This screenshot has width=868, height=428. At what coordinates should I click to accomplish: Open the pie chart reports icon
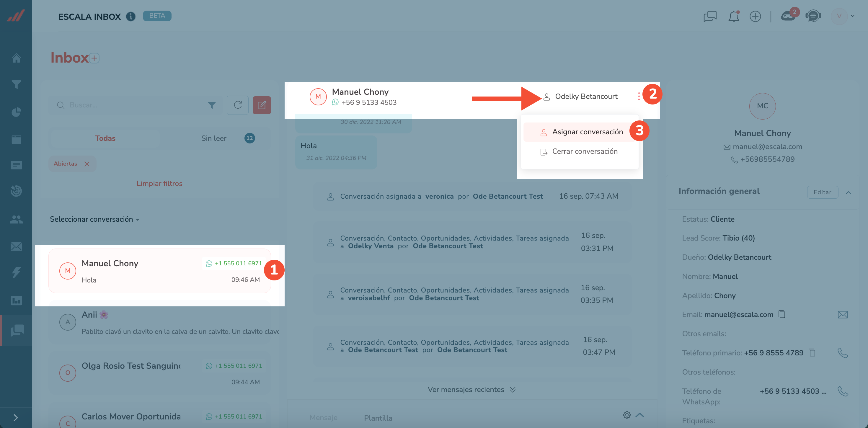[16, 112]
